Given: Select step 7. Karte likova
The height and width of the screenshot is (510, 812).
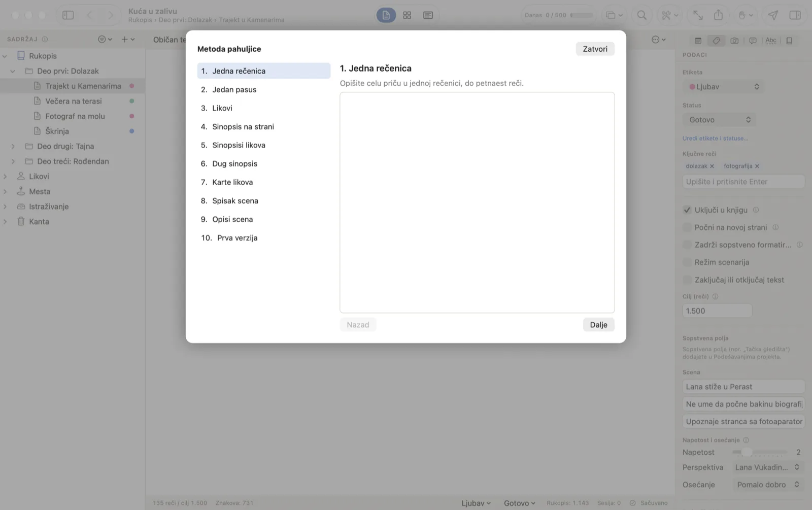Looking at the screenshot, I should point(263,182).
